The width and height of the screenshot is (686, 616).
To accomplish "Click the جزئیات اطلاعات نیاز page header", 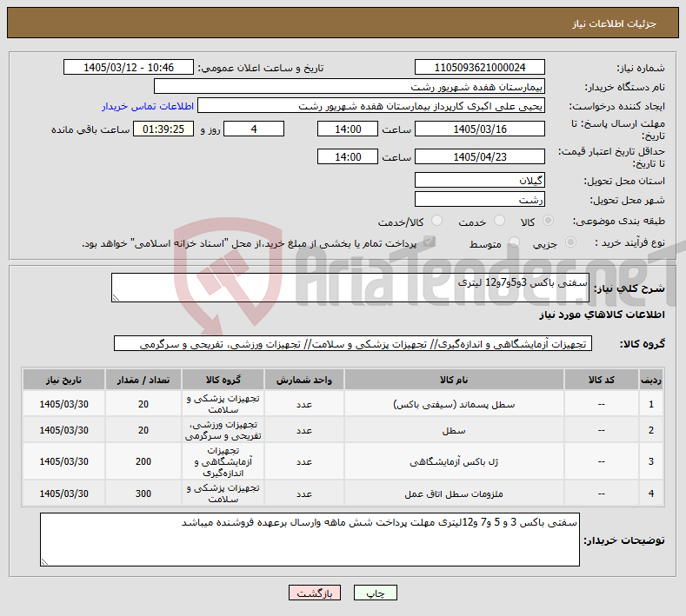I will pos(614,23).
